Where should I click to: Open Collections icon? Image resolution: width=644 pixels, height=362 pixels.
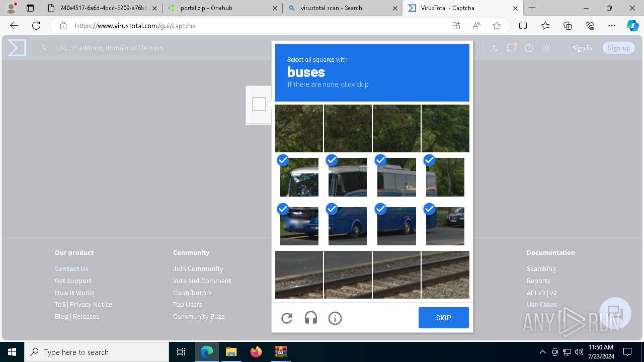(568, 26)
